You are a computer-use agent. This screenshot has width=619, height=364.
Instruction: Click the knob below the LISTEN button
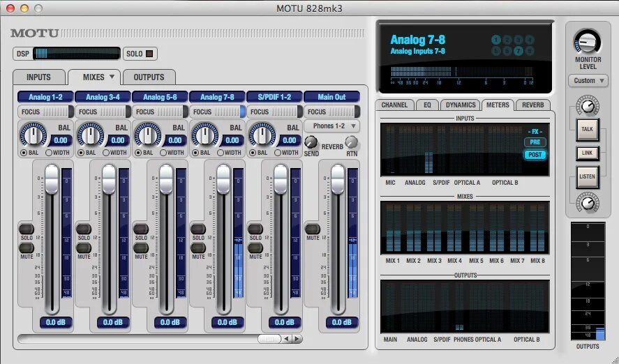(588, 203)
